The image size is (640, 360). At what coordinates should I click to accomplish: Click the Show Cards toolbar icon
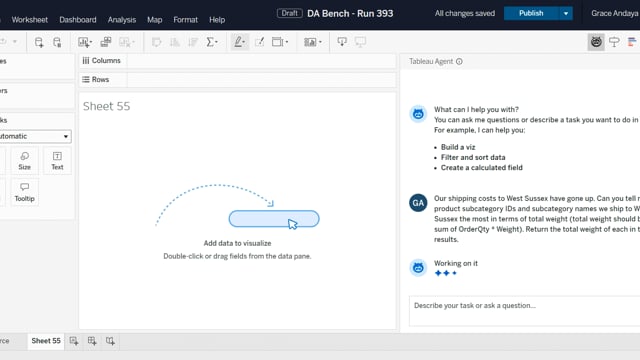tap(310, 42)
